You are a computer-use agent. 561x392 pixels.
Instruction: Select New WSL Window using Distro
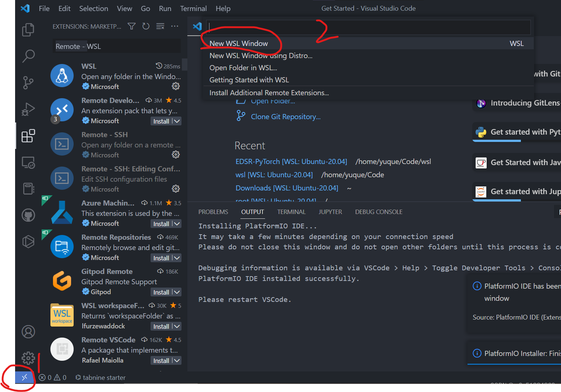click(x=368, y=56)
